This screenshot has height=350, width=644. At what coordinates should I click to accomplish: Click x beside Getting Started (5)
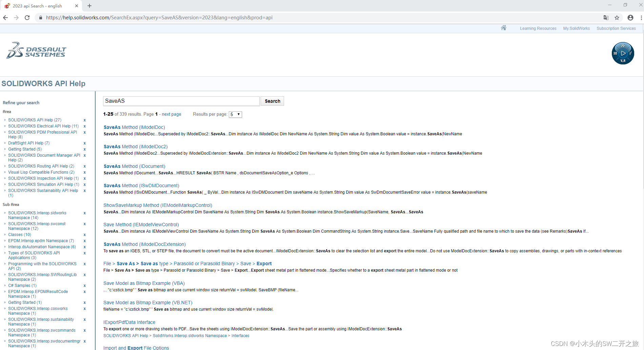tap(85, 149)
